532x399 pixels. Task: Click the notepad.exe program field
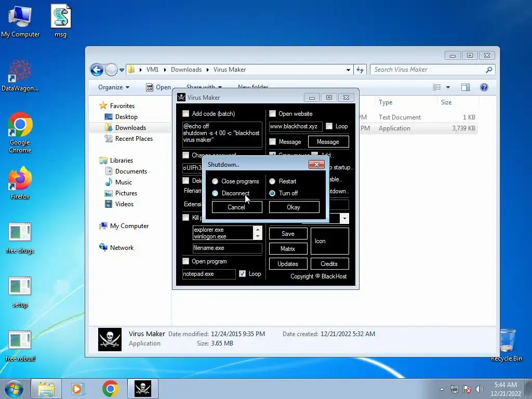coord(209,274)
